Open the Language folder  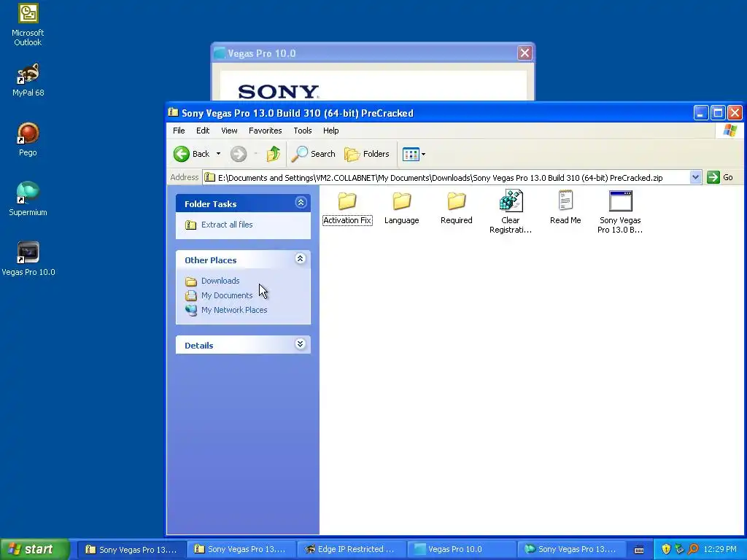point(402,208)
